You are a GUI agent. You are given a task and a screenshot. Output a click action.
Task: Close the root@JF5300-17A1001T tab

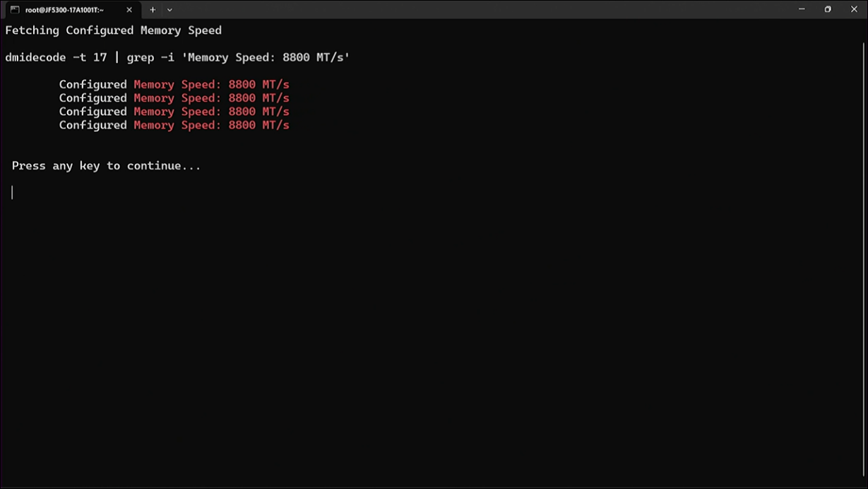tap(129, 10)
